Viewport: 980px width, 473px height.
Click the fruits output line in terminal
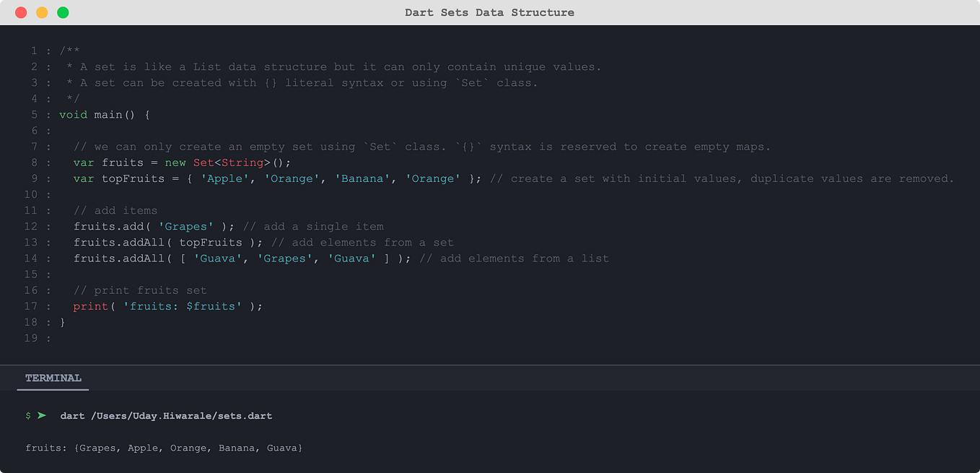click(164, 448)
